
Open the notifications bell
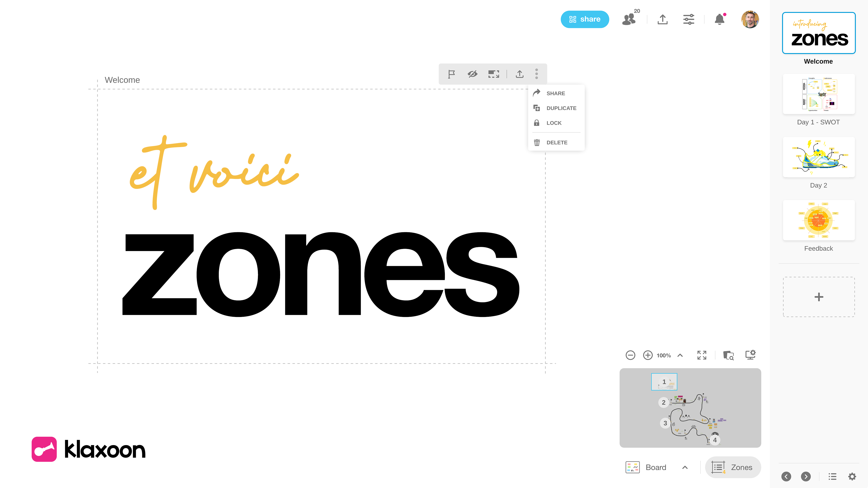click(719, 19)
